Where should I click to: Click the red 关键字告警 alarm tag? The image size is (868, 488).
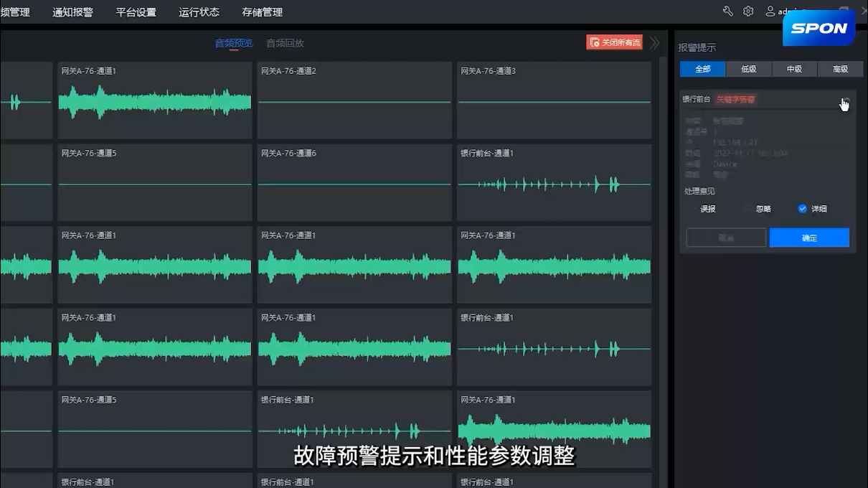[736, 99]
